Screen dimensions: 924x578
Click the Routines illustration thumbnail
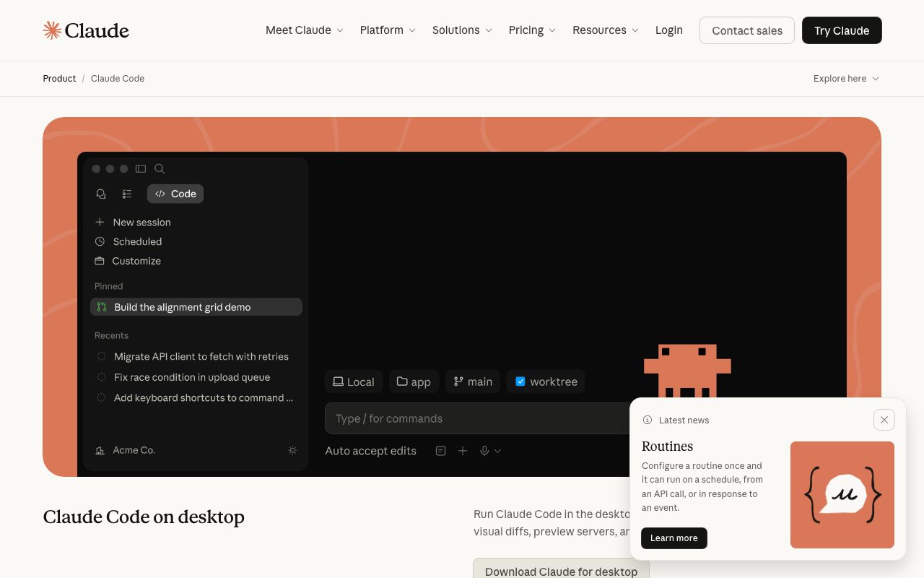click(842, 495)
